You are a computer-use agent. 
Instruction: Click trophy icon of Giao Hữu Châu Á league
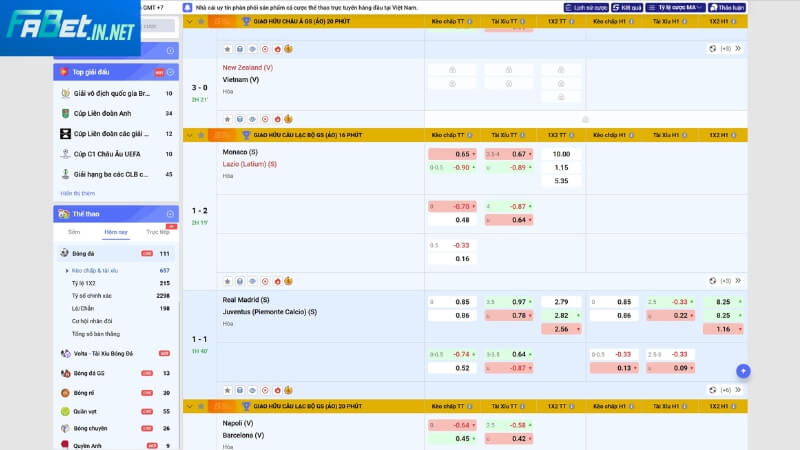click(x=246, y=21)
